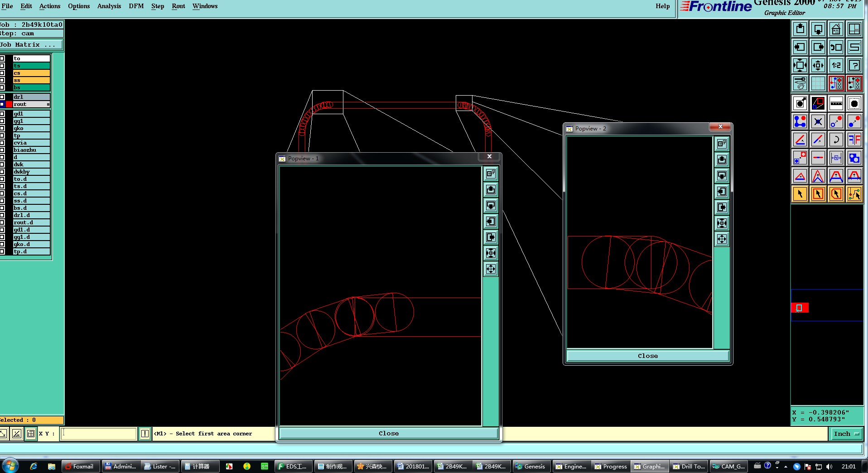Image resolution: width=868 pixels, height=473 pixels.
Task: Open Foxmail from the taskbar
Action: pos(80,466)
